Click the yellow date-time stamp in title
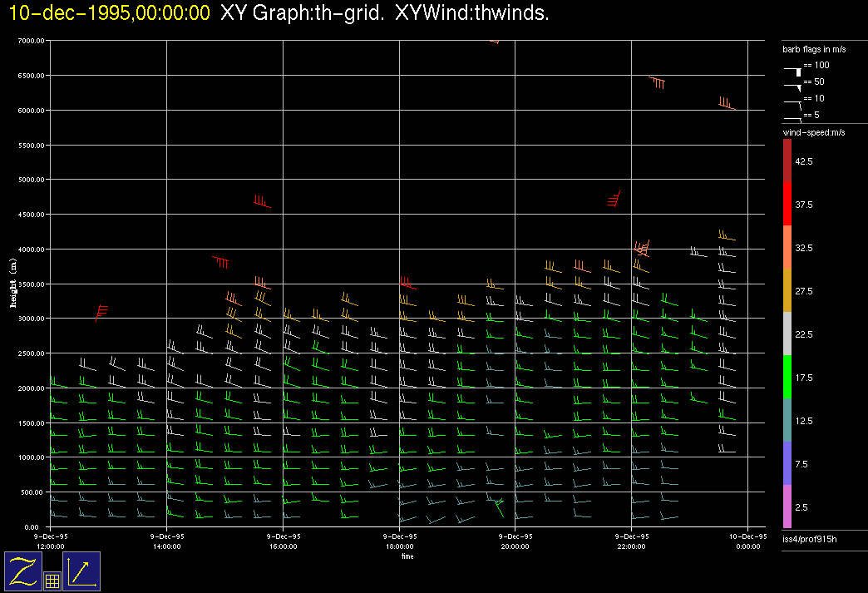 click(110, 13)
